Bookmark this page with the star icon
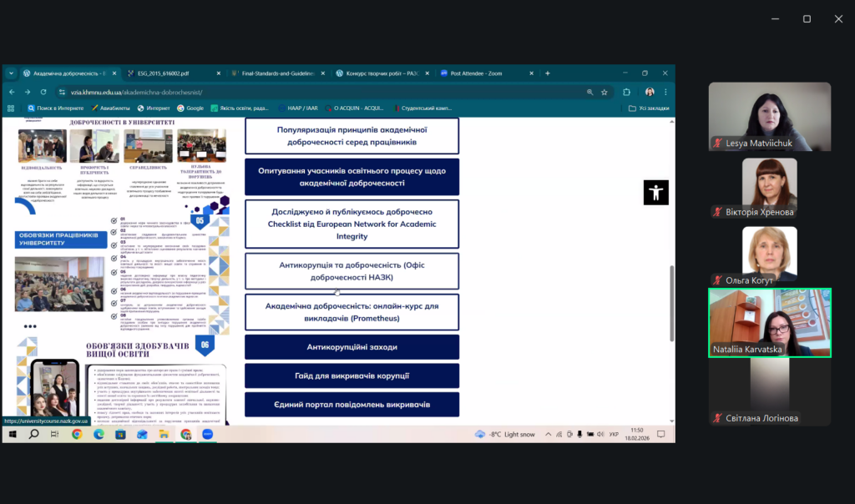 click(604, 92)
